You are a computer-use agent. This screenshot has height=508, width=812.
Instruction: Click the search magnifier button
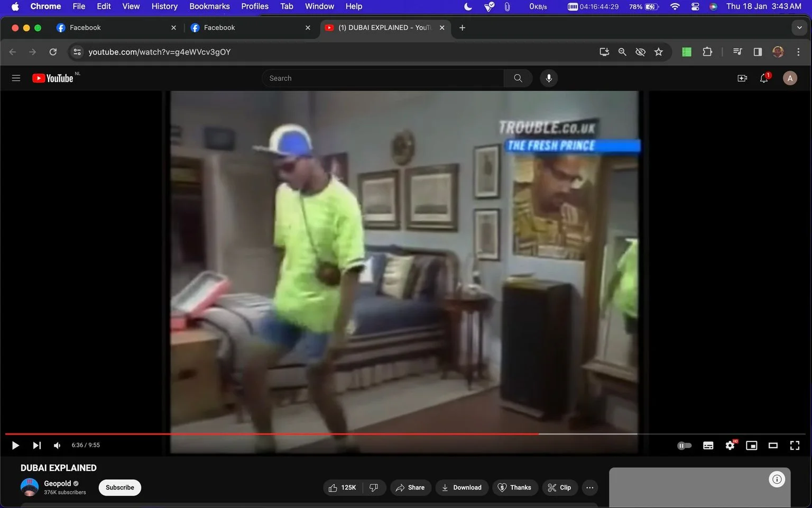[518, 78]
